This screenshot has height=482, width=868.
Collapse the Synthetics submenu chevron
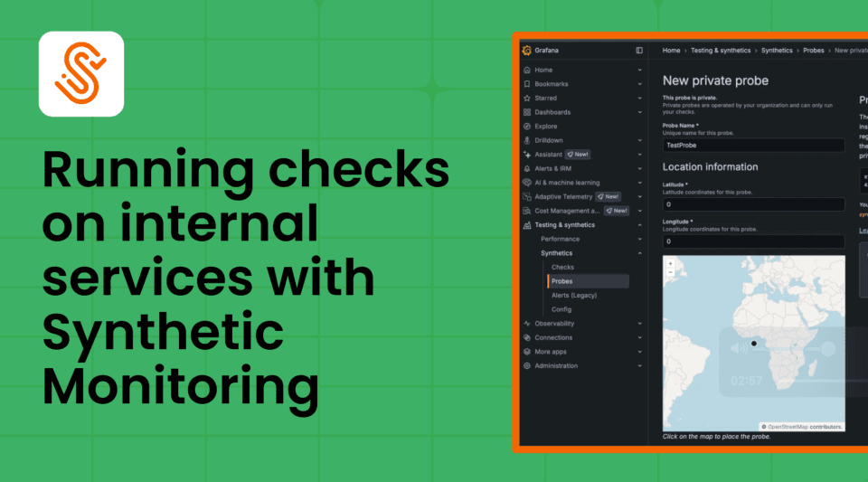[640, 253]
